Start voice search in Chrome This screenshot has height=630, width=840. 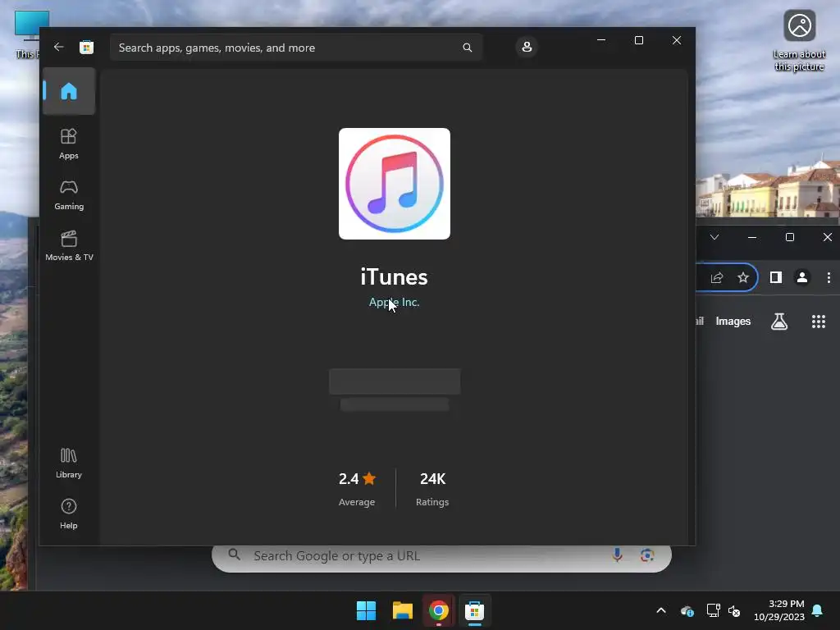point(617,555)
